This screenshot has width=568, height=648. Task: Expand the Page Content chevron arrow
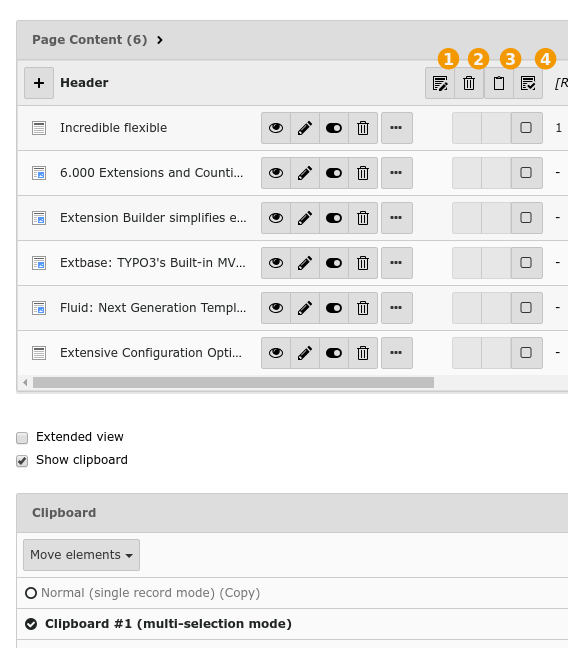(x=160, y=40)
